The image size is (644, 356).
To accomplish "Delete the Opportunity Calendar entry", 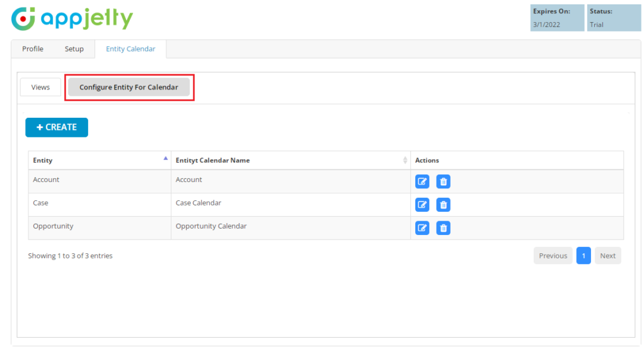I will point(444,228).
